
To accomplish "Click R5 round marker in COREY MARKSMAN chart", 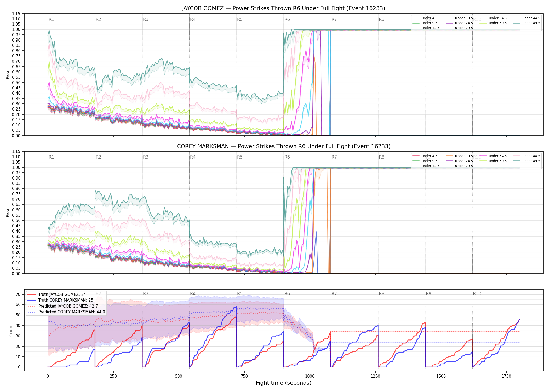I will (240, 157).
